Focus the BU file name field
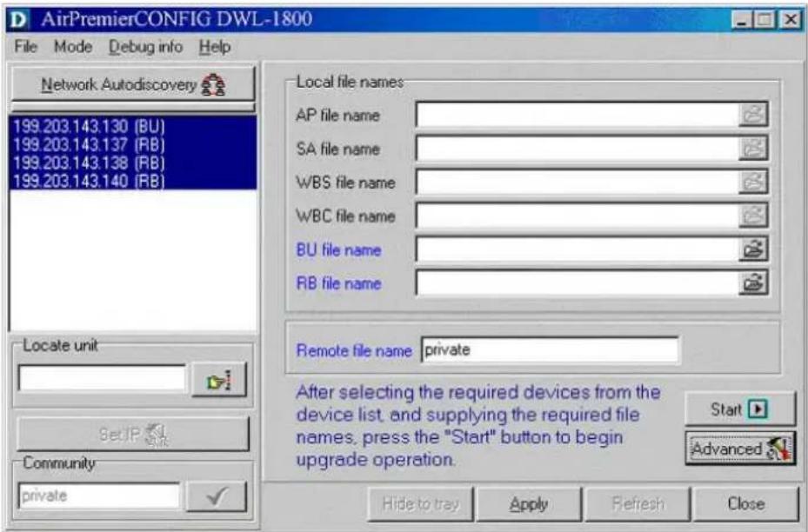Viewport: 808px width, 532px height. (x=578, y=249)
